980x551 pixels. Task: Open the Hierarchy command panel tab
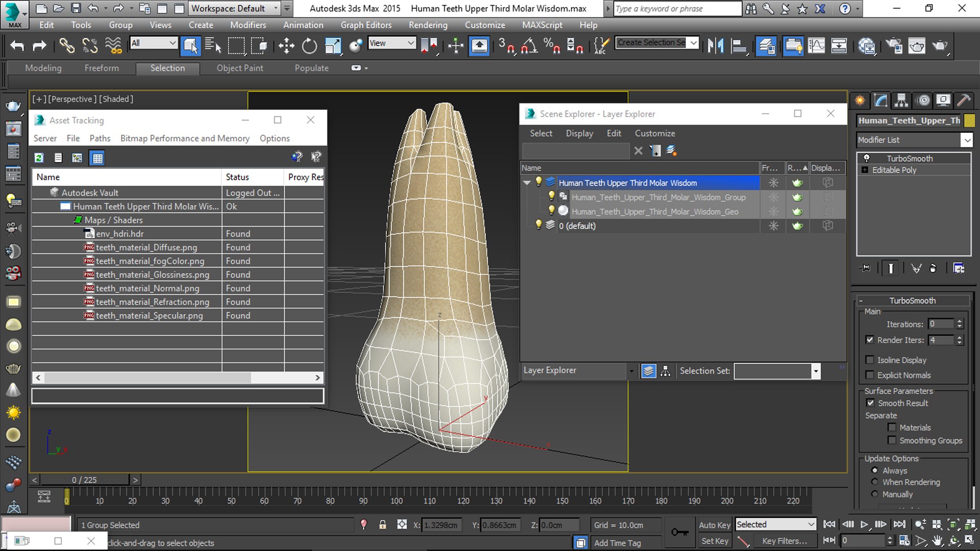point(901,101)
